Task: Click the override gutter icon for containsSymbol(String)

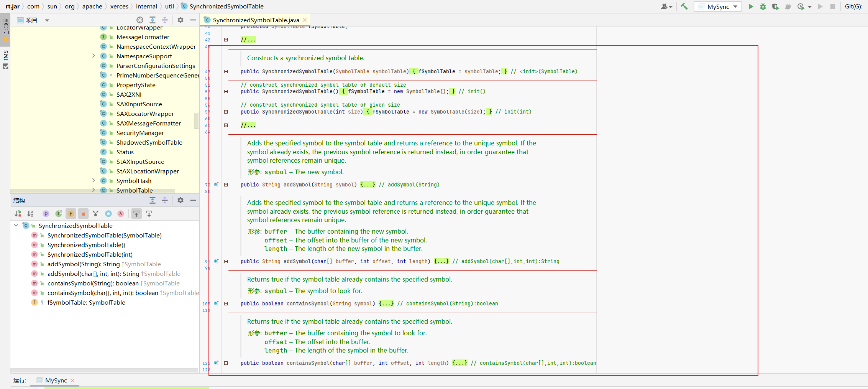Action: coord(217,303)
